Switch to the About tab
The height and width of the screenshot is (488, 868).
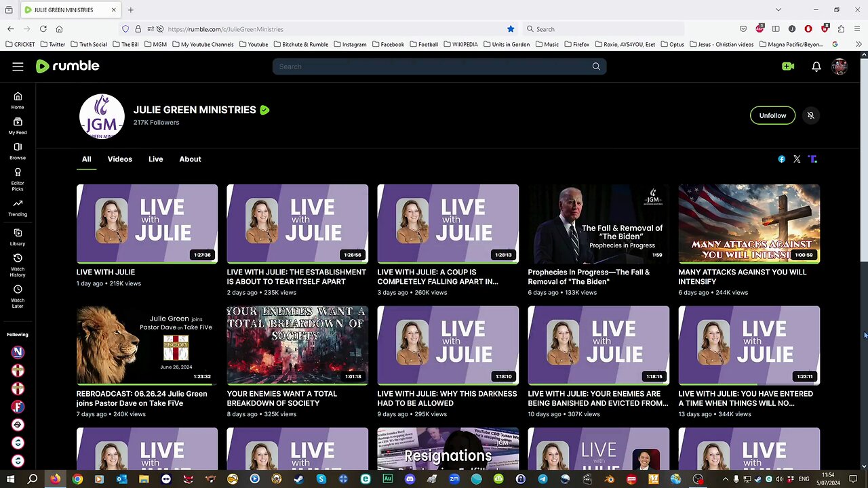[190, 159]
